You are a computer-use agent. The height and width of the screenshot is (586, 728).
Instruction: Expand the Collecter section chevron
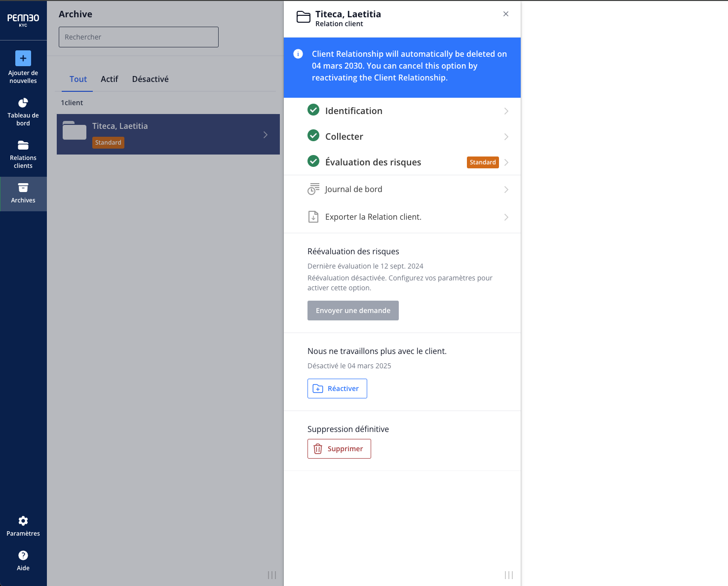(506, 137)
